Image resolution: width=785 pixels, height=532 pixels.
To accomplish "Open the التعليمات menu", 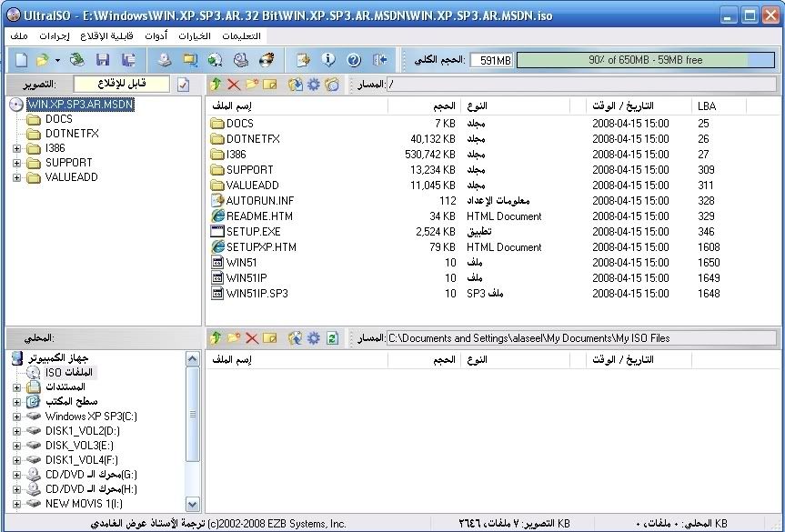I will [242, 36].
